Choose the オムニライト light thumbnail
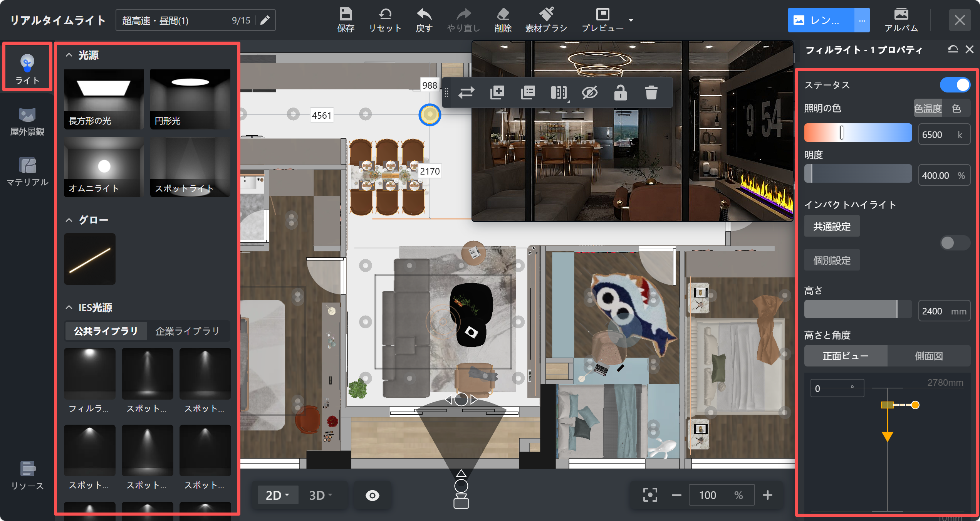The image size is (980, 521). (104, 167)
